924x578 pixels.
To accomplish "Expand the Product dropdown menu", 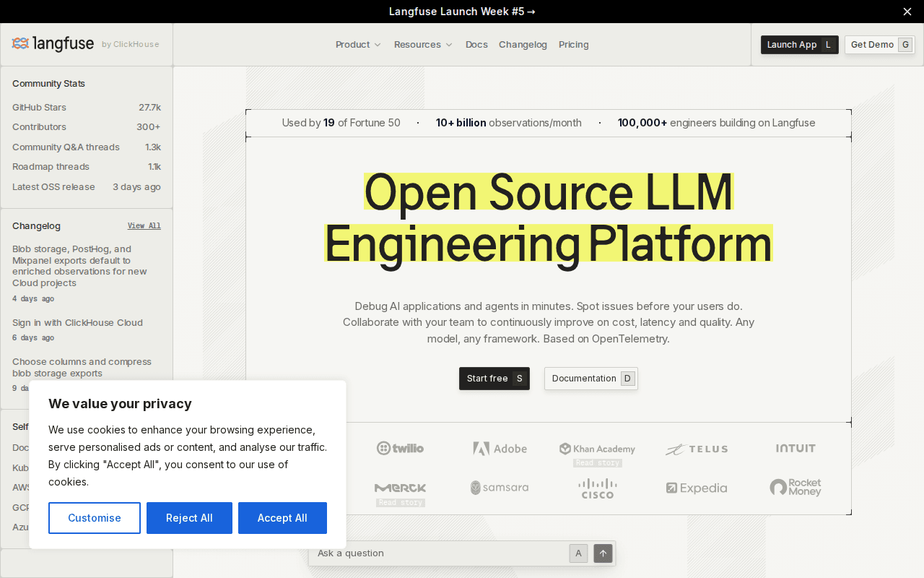I will (358, 45).
